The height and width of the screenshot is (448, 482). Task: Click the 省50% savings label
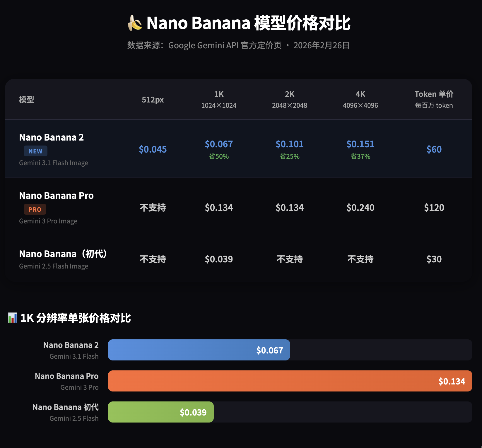pos(219,156)
